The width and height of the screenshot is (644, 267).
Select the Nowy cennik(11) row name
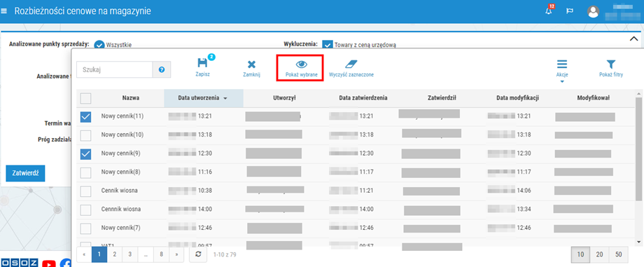(122, 116)
